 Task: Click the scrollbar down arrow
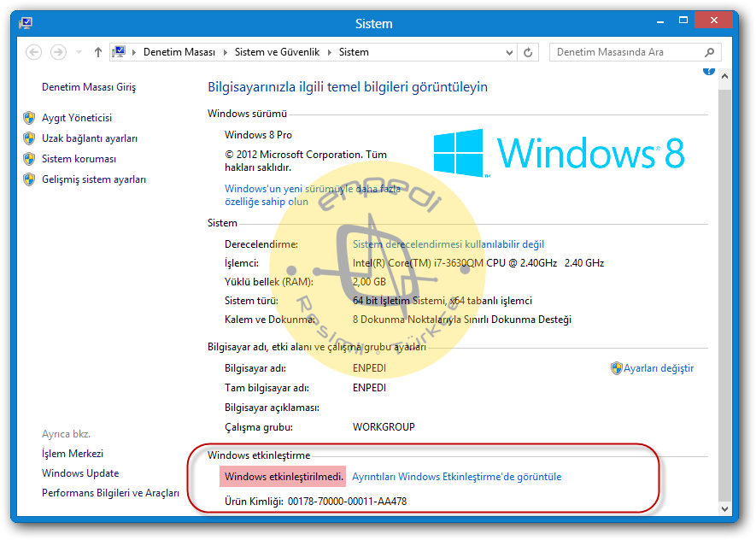(724, 508)
